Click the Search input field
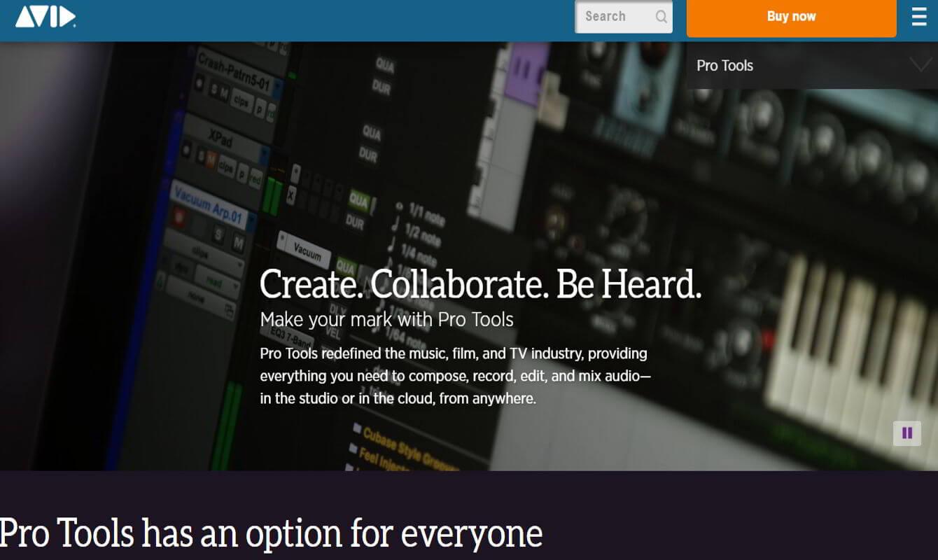Screen dimensions: 938x560 624,17
